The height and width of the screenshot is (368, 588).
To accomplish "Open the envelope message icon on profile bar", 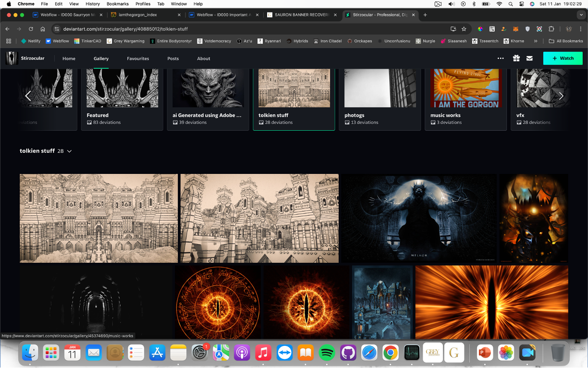I will coord(529,58).
